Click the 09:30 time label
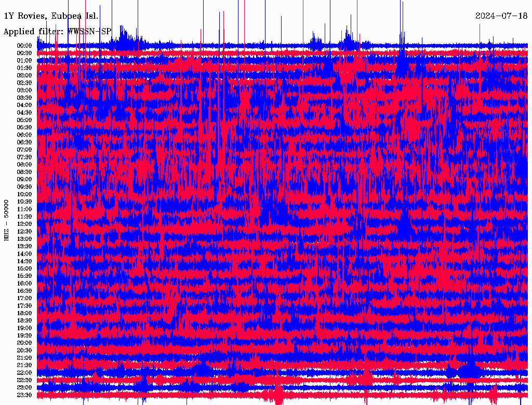 click(x=24, y=187)
